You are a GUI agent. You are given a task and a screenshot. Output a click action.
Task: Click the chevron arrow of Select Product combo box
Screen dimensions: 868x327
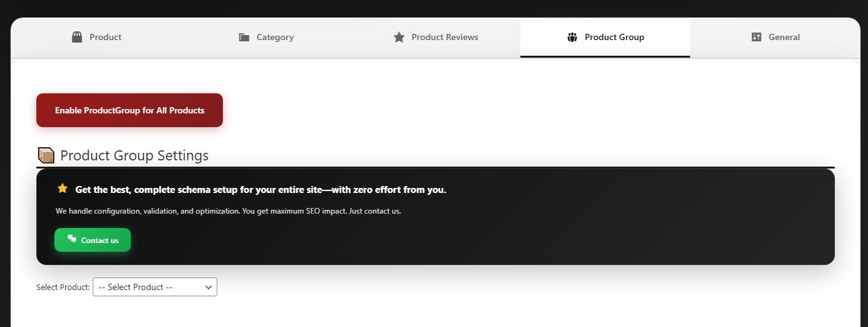tap(209, 288)
